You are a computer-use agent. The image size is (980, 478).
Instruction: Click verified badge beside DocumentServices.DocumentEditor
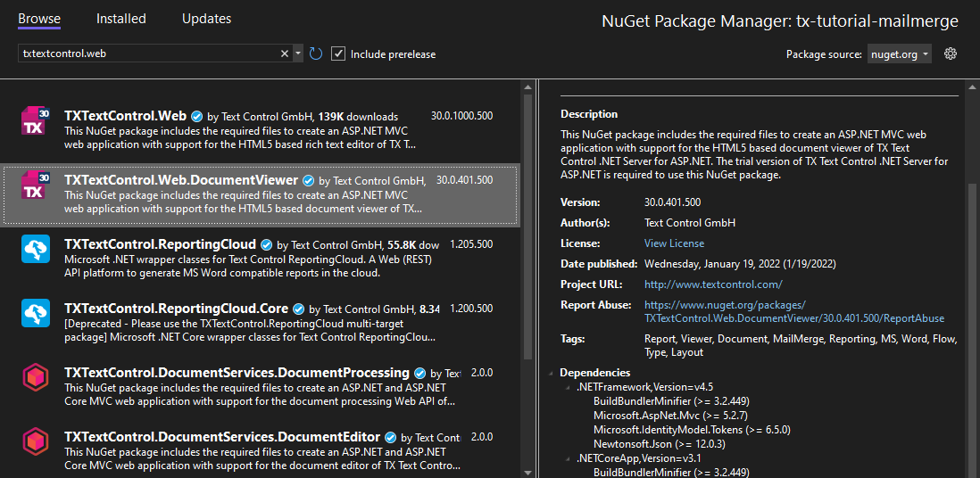tap(391, 437)
